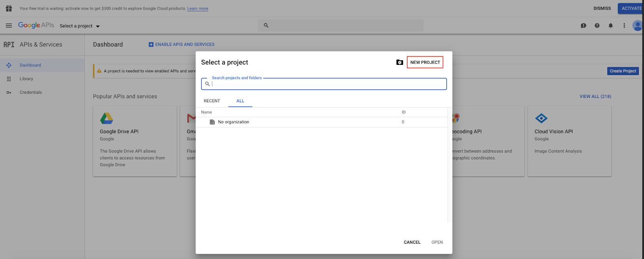The image size is (644, 259).
Task: Follow the Learn more link
Action: pos(198,8)
